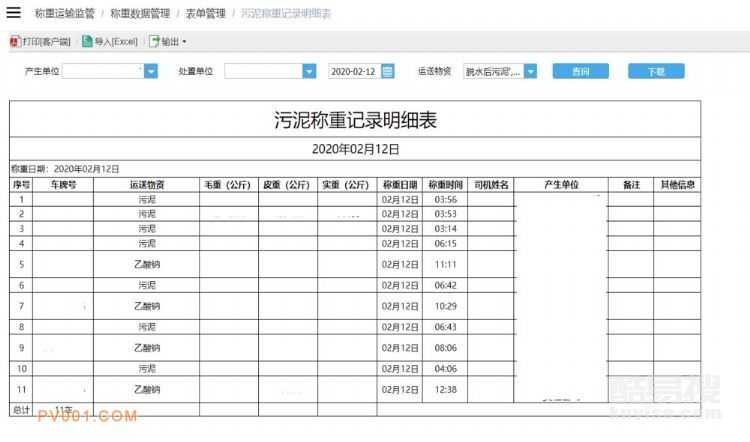
Task: Click 乙酸钠 cell in row 7
Action: pos(146,306)
